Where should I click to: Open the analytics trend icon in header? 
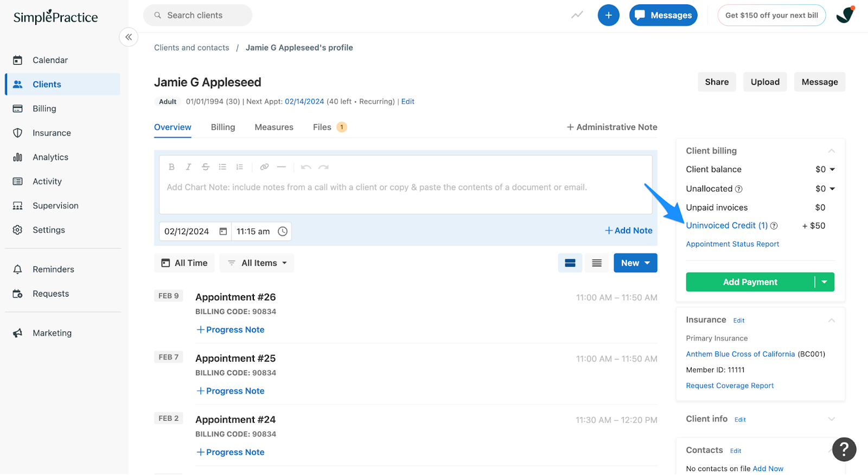pos(577,15)
